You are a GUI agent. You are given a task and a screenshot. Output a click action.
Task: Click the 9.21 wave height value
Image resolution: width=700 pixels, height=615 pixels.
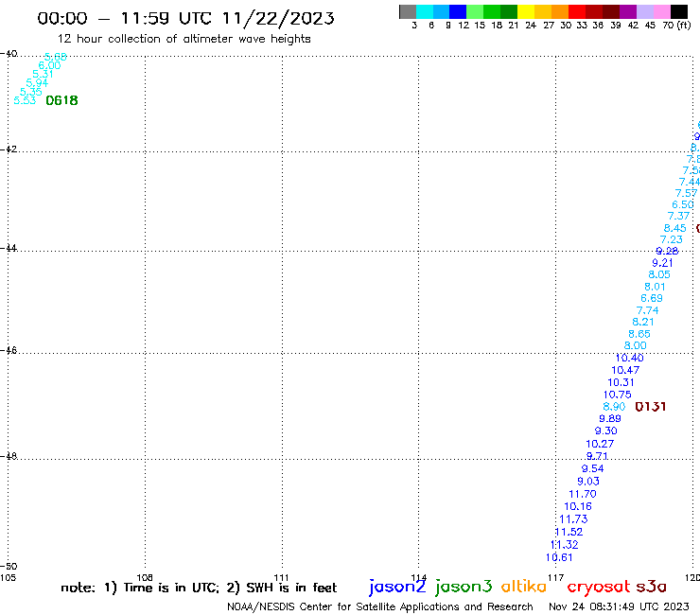(x=662, y=263)
